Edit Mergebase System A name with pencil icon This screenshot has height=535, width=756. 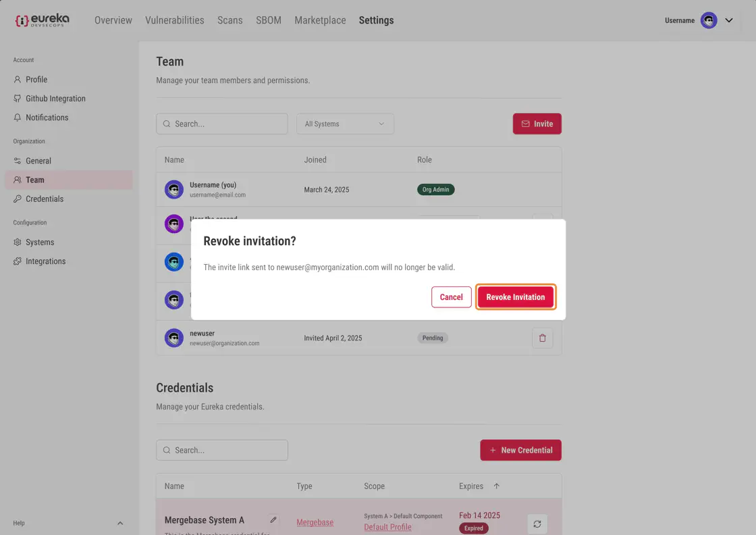273,519
